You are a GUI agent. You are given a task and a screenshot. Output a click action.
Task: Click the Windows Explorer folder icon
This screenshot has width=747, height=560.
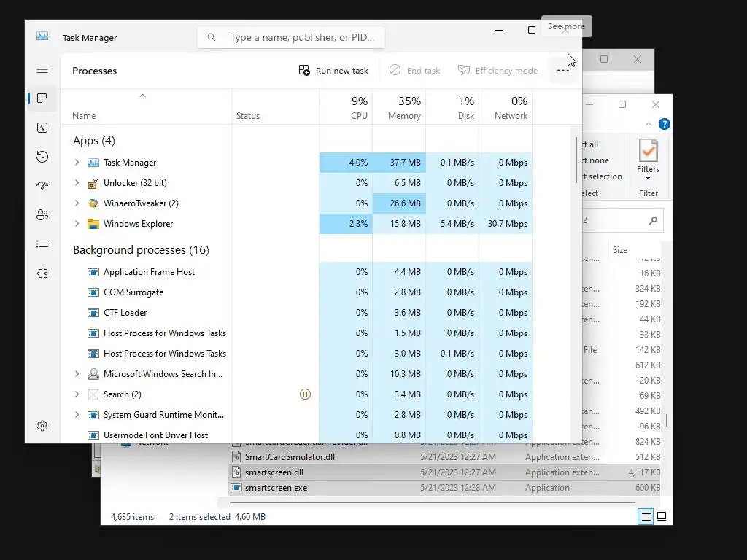pos(93,224)
